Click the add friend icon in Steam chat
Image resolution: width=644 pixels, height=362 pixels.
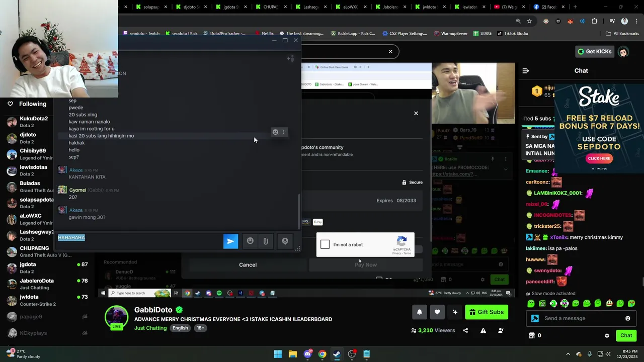290,59
